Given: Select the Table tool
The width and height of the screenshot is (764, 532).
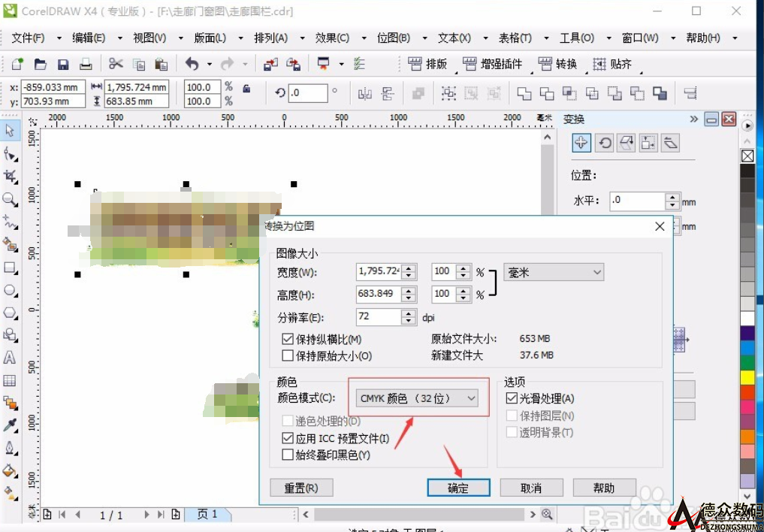Looking at the screenshot, I should click(10, 380).
